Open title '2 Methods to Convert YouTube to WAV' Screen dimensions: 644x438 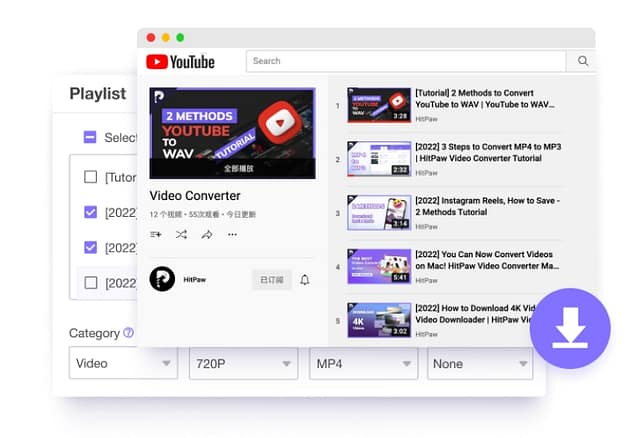pyautogui.click(x=485, y=99)
